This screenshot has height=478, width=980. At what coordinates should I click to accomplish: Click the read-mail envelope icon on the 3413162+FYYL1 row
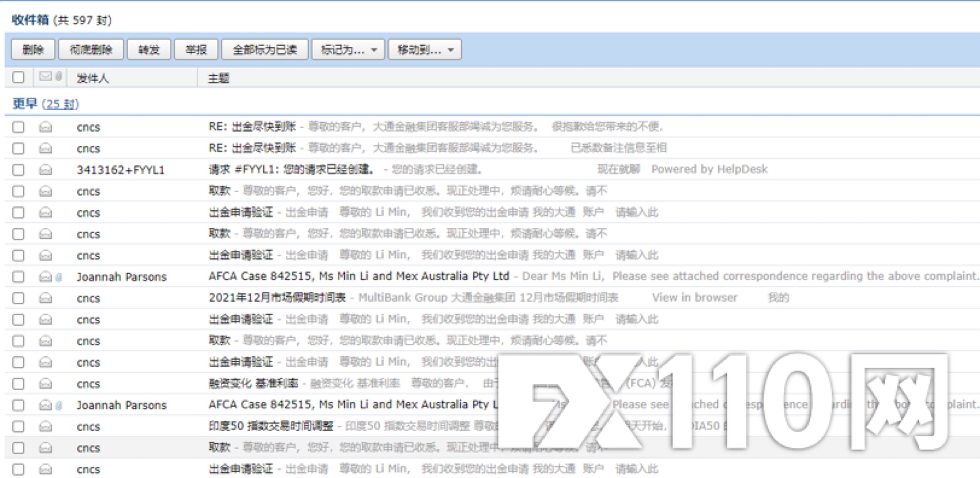tap(45, 170)
